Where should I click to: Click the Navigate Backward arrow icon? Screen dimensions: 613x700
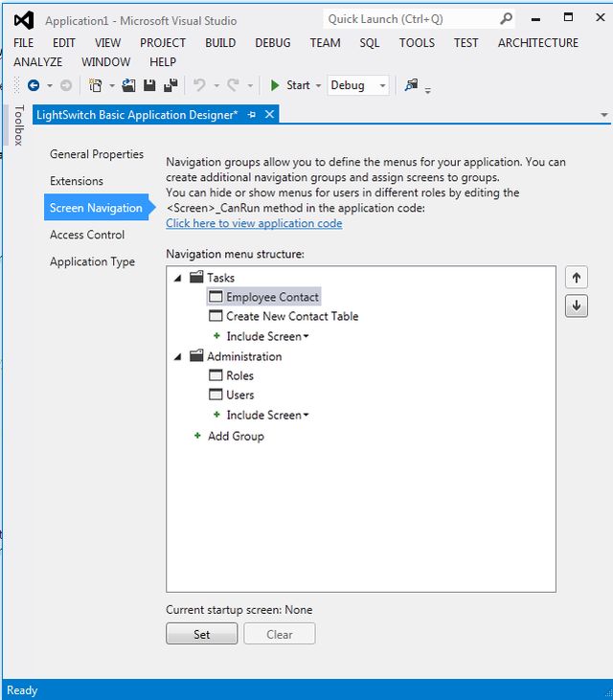tap(34, 85)
